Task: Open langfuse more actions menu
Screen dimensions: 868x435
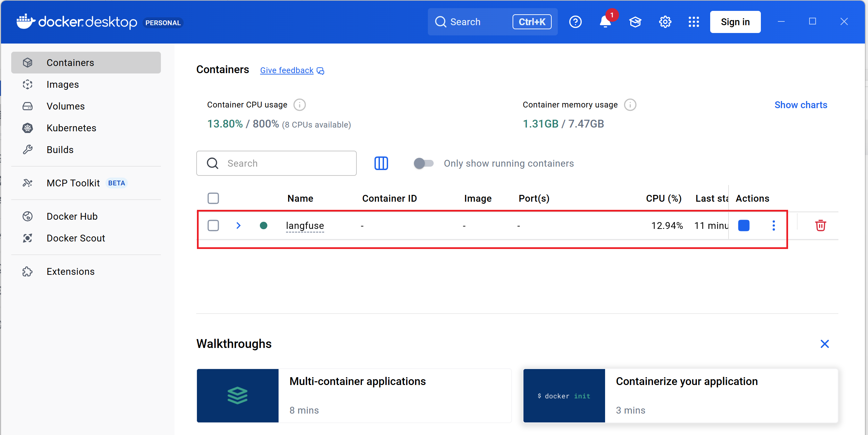Action: click(773, 225)
